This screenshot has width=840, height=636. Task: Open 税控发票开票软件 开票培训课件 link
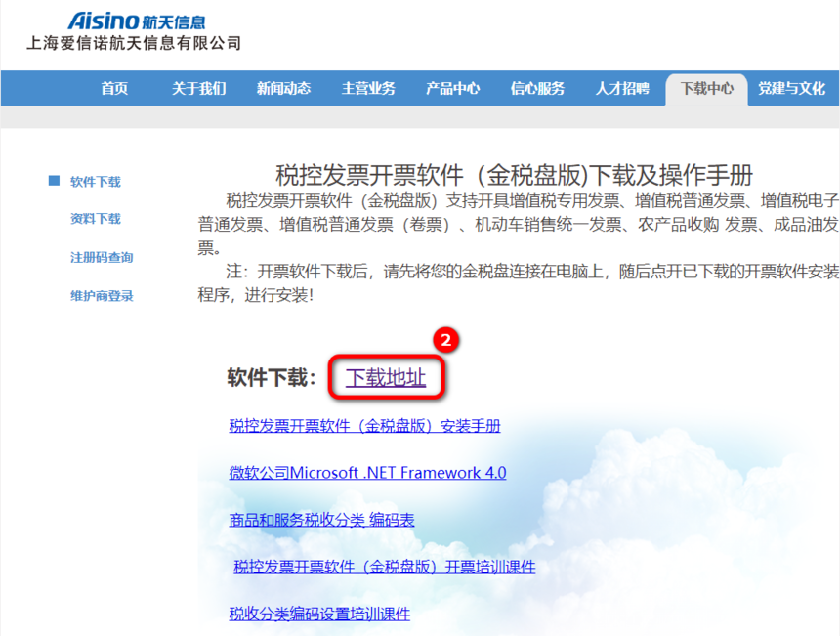[x=385, y=567]
